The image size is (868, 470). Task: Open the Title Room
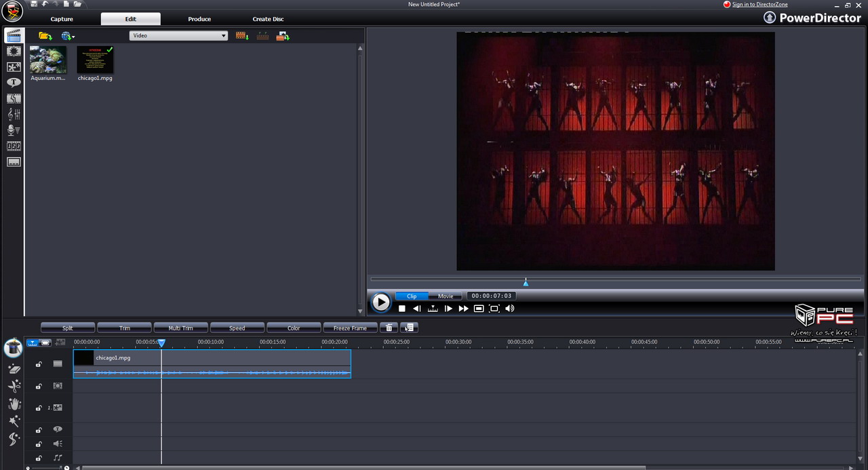(x=14, y=83)
